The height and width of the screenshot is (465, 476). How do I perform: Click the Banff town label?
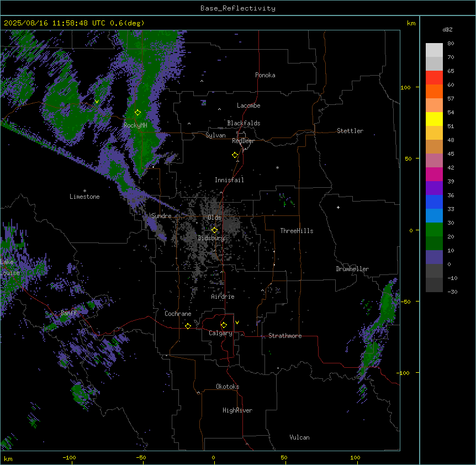[x=68, y=313]
